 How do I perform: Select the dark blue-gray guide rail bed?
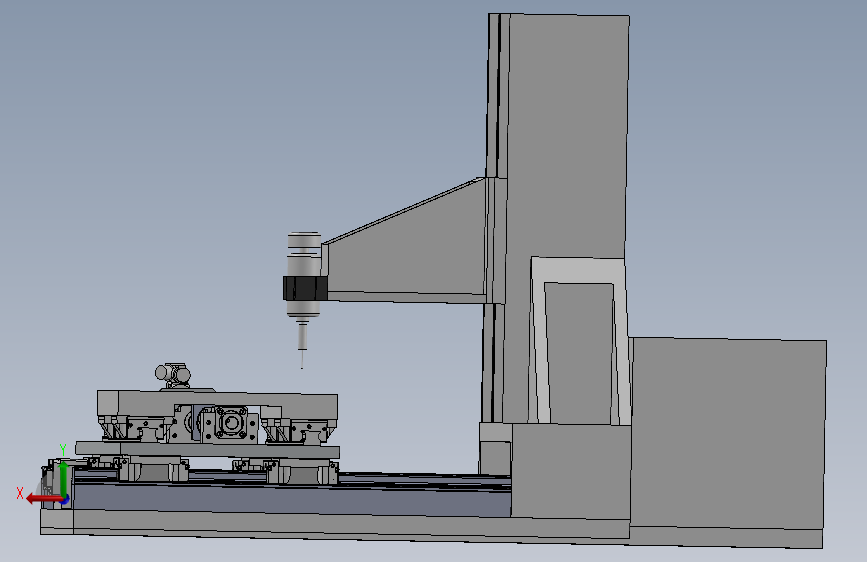tap(292, 499)
